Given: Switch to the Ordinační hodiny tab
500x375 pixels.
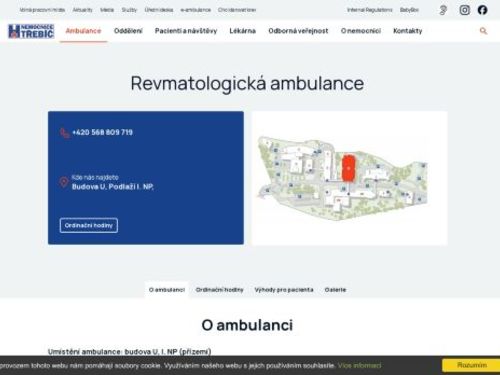Looking at the screenshot, I should [220, 290].
